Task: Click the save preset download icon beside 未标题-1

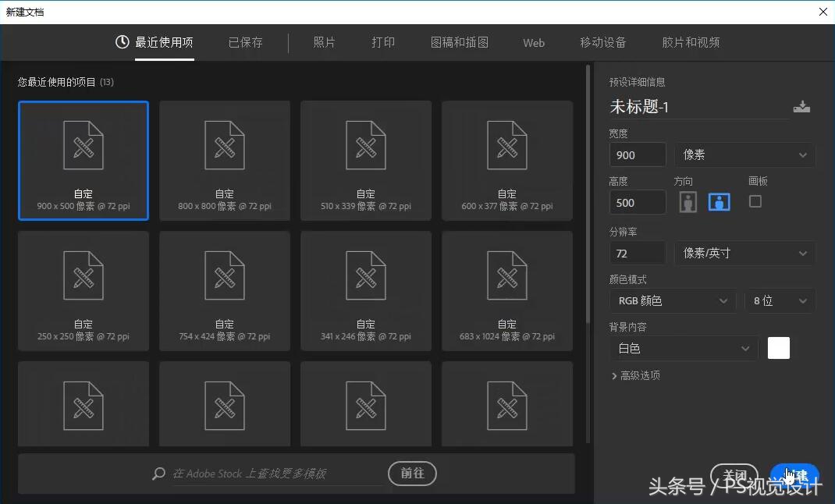Action: tap(802, 107)
